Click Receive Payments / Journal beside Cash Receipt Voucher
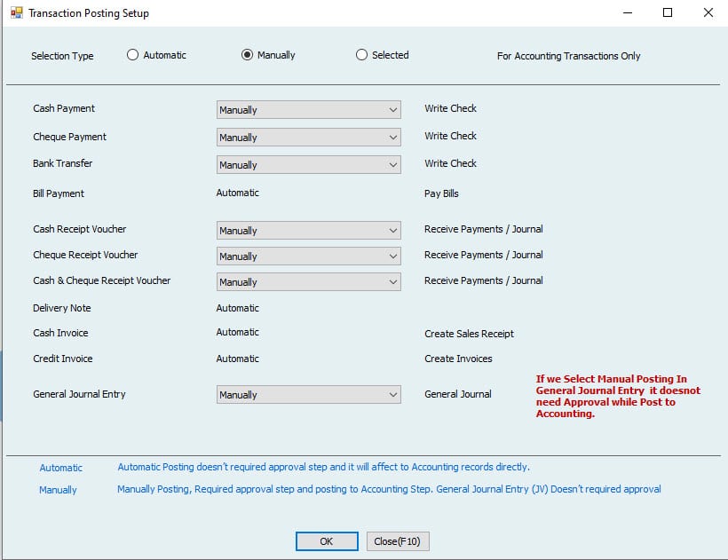Screen dimensions: 728x560 tap(483, 229)
